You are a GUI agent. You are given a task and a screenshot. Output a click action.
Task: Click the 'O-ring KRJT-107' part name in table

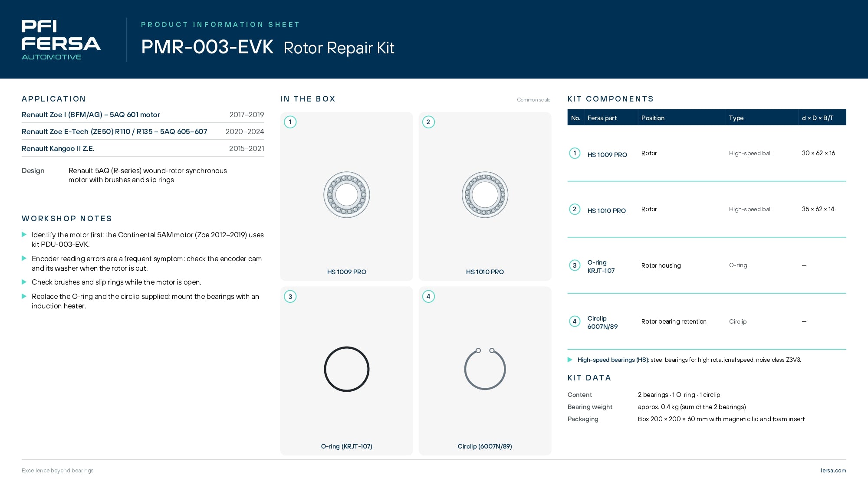(601, 266)
